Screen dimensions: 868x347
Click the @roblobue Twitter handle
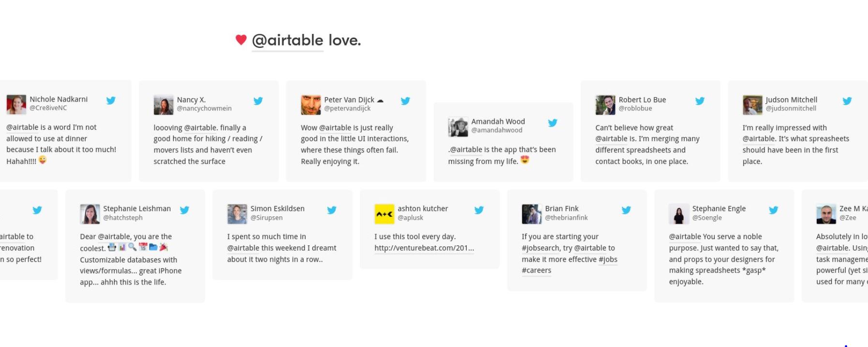(x=635, y=108)
